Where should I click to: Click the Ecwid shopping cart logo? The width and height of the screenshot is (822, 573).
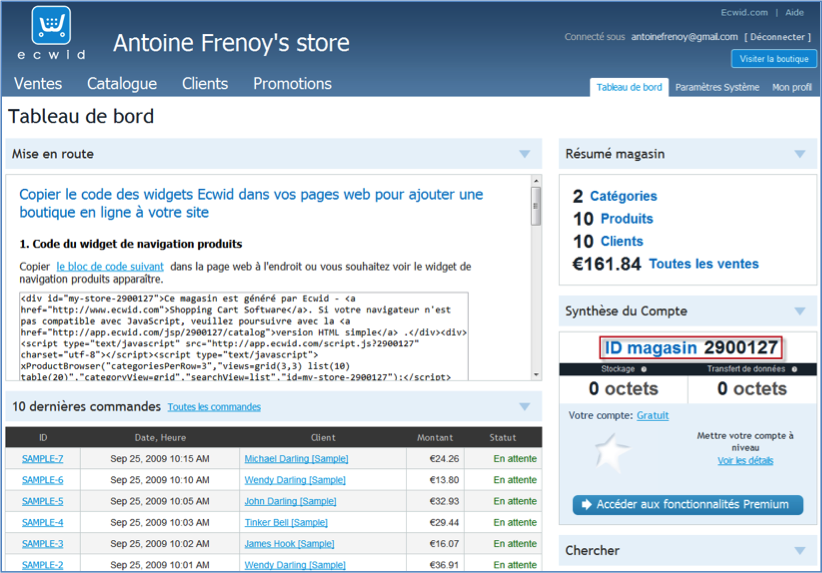coord(51,26)
